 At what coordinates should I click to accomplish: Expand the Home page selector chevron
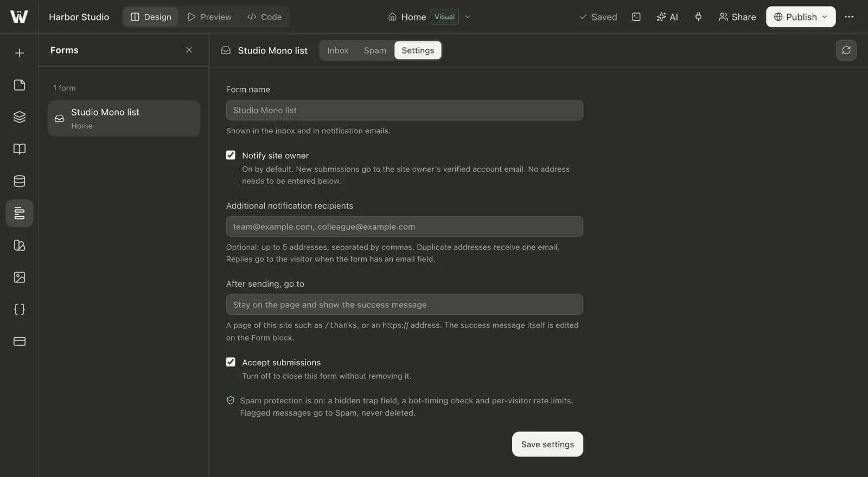tap(468, 17)
